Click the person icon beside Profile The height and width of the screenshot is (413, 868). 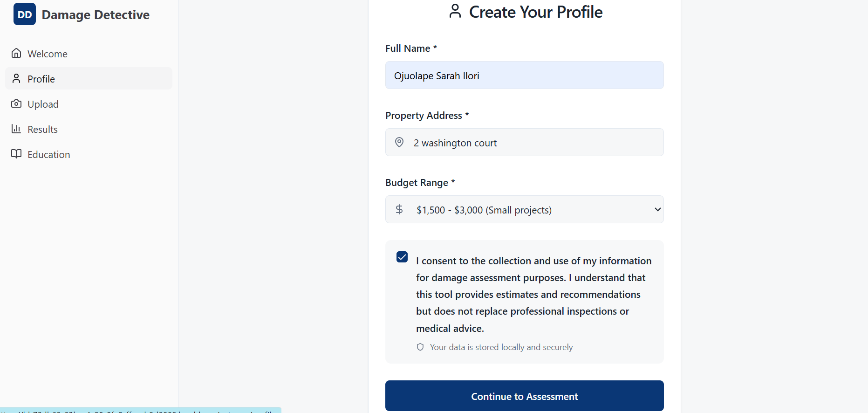pos(16,78)
